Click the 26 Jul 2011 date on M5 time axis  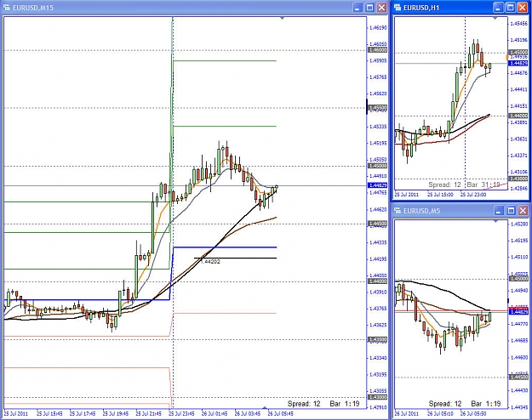pos(407,413)
